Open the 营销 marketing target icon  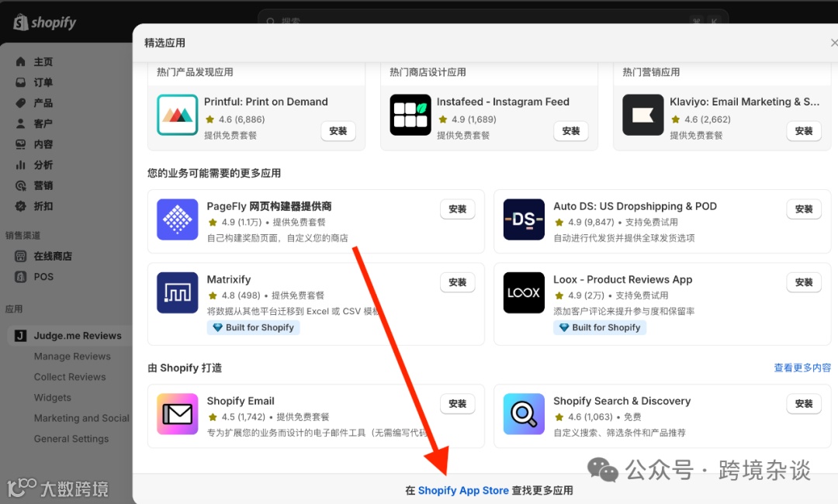[x=20, y=185]
